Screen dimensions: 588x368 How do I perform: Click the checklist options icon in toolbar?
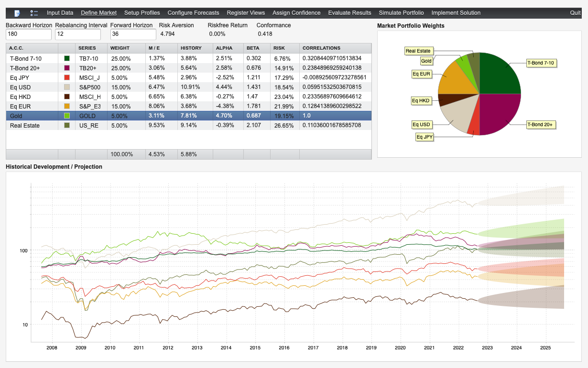coord(34,13)
